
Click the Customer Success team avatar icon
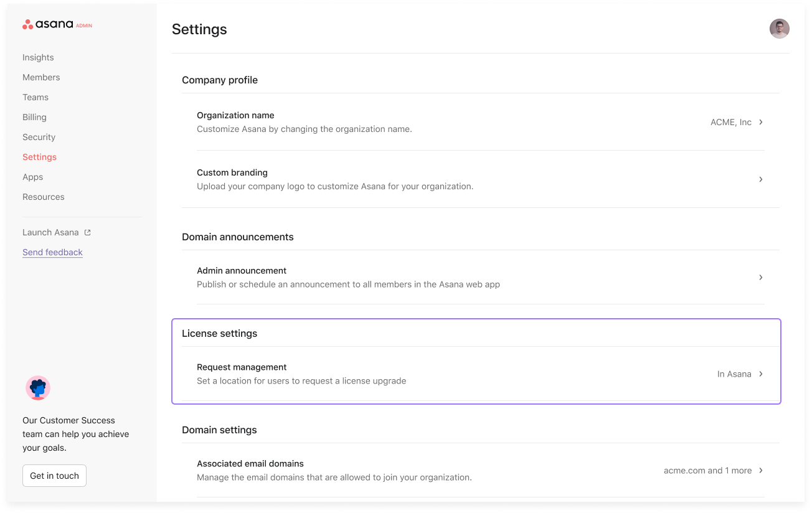(38, 387)
